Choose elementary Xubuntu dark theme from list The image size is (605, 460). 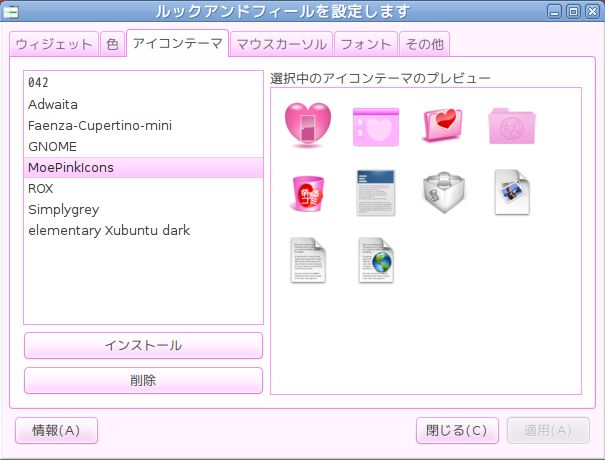(x=109, y=230)
